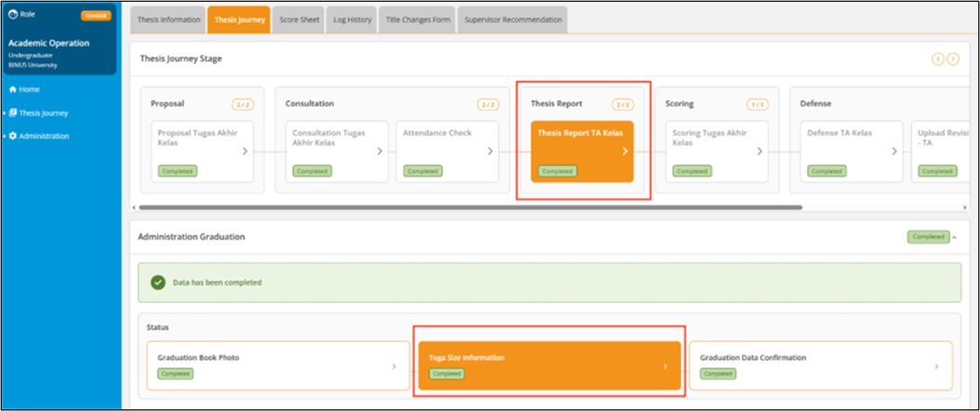Click the Thesis Journey book icon in sidebar
Image resolution: width=980 pixels, height=411 pixels.
(x=13, y=113)
